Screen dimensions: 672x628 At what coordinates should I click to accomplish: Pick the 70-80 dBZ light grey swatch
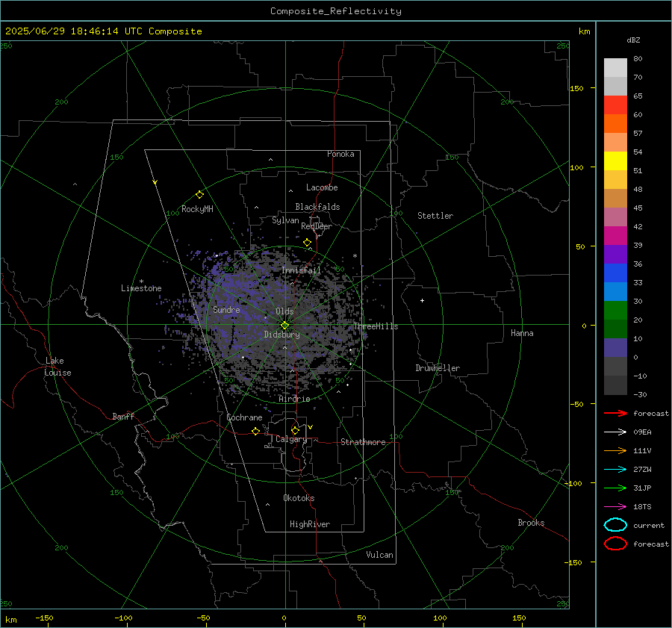coord(615,68)
